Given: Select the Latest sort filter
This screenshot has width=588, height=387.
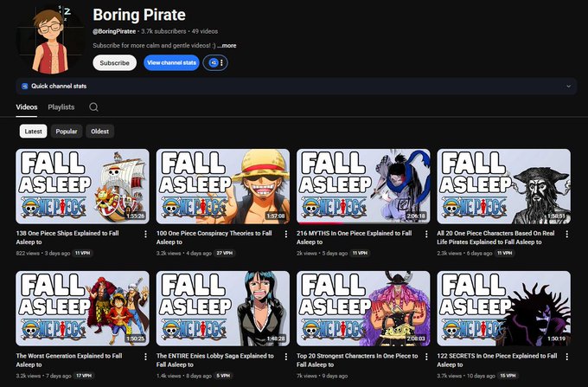Looking at the screenshot, I should [34, 132].
